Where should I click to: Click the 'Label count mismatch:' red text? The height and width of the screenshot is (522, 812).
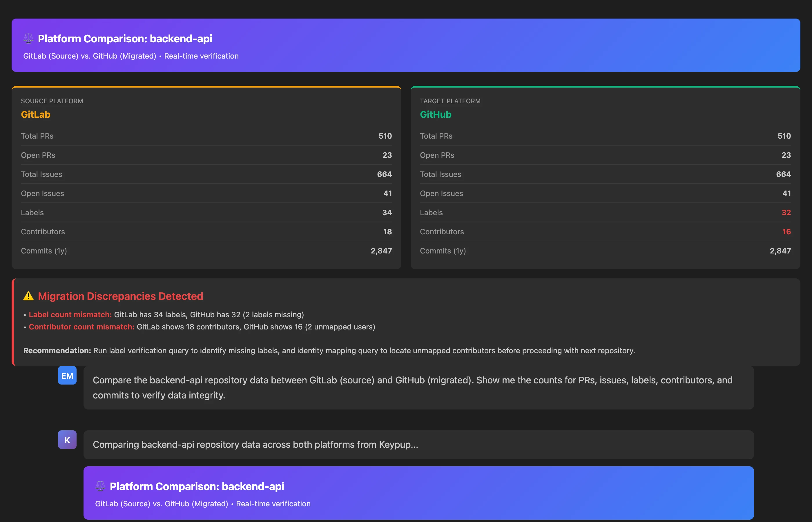coord(70,315)
